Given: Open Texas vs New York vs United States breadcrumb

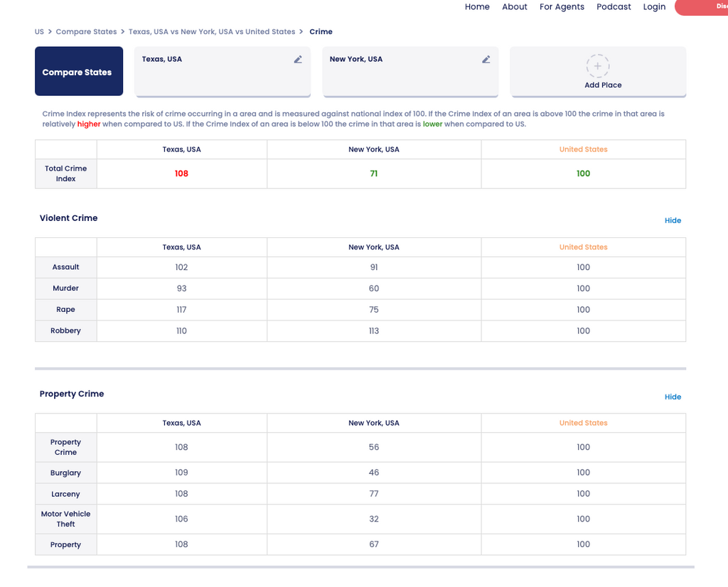Looking at the screenshot, I should (x=212, y=32).
